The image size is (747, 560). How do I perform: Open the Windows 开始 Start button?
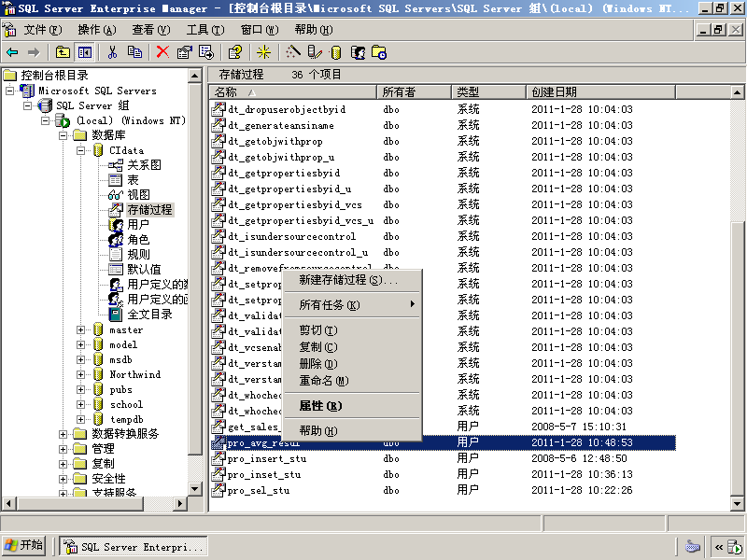click(24, 545)
